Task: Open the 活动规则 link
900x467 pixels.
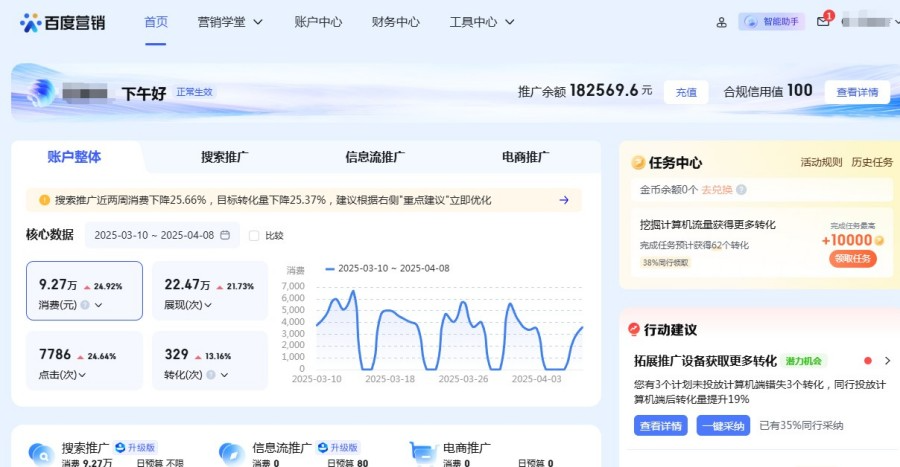Action: click(820, 162)
